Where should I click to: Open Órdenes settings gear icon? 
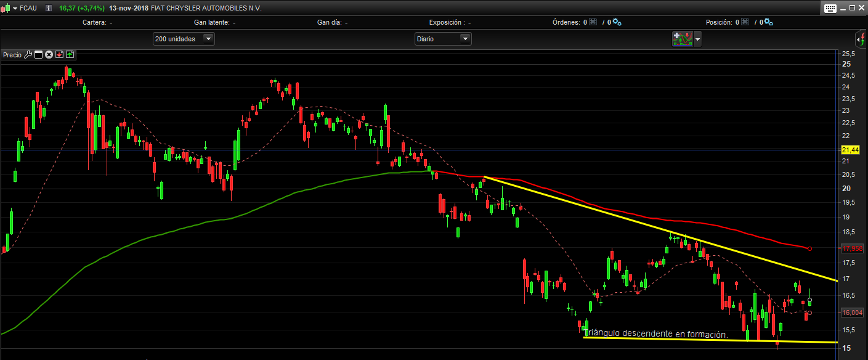tap(616, 22)
